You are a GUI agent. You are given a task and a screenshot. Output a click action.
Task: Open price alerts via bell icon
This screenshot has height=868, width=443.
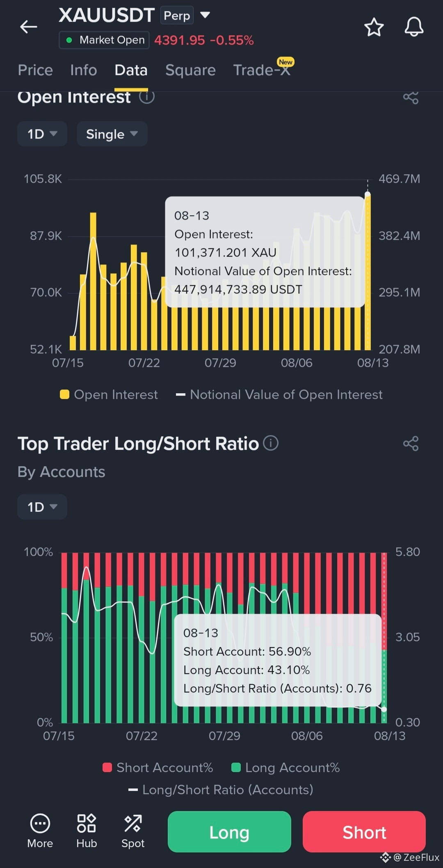pos(414,27)
